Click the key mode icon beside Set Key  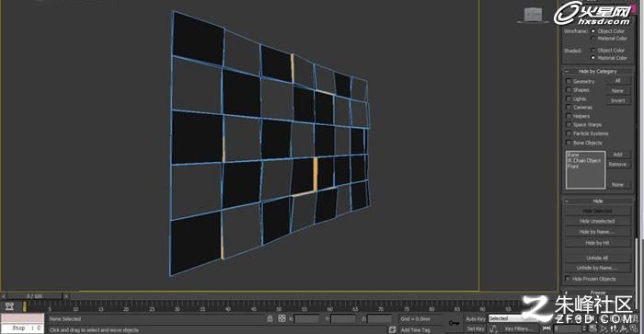click(x=494, y=328)
